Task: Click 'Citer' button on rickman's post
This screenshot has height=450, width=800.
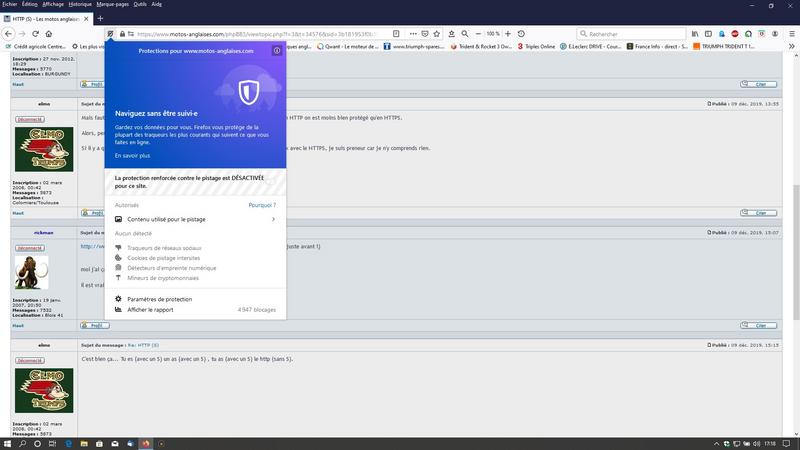Action: 759,326
